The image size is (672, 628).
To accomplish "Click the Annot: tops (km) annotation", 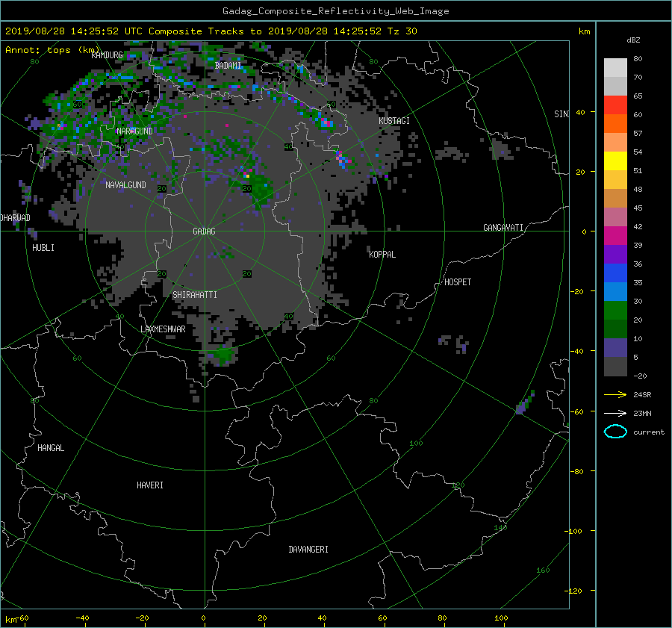I will 52,50.
